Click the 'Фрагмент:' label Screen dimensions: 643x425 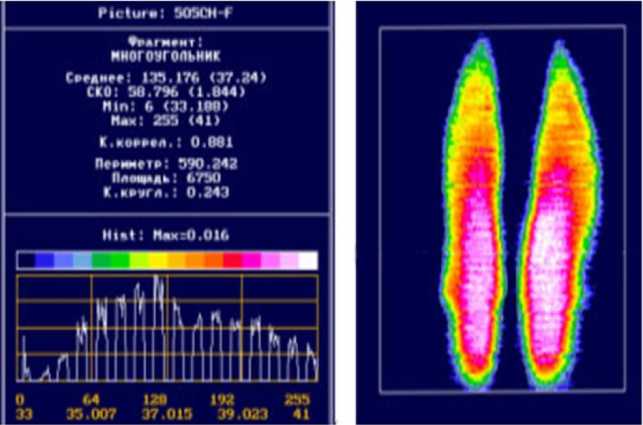[x=165, y=42]
